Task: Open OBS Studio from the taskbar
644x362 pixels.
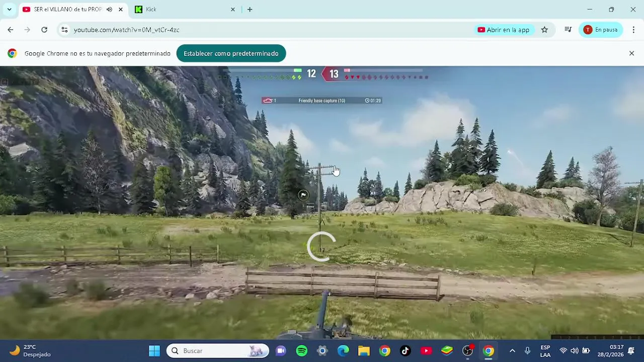Action: [x=468, y=350]
